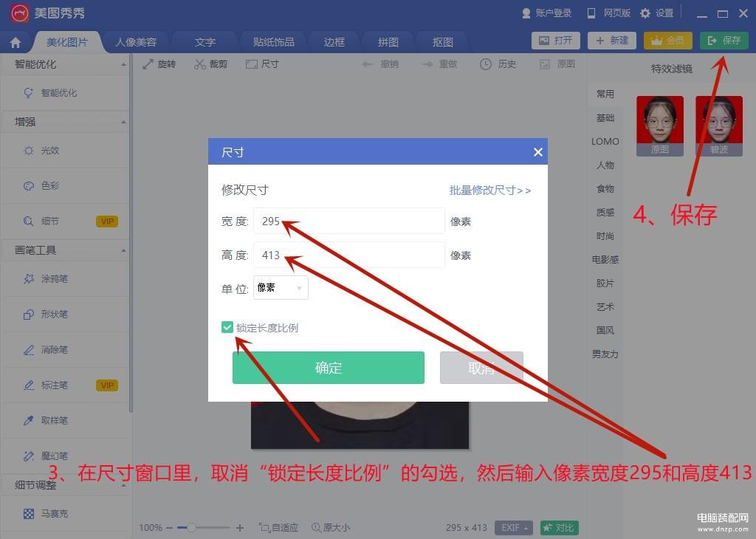Image resolution: width=756 pixels, height=539 pixels.
Task: Switch to the 贴纸饰品 tab
Action: [273, 42]
